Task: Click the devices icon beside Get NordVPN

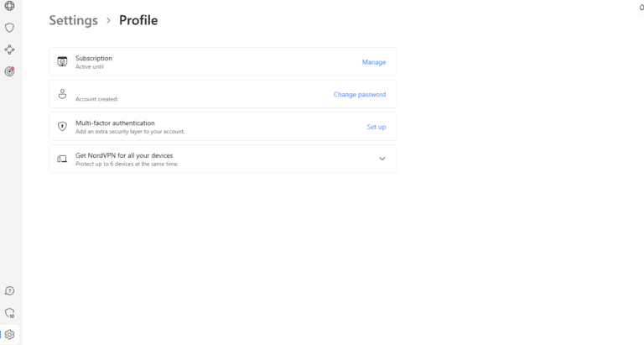Action: click(62, 159)
